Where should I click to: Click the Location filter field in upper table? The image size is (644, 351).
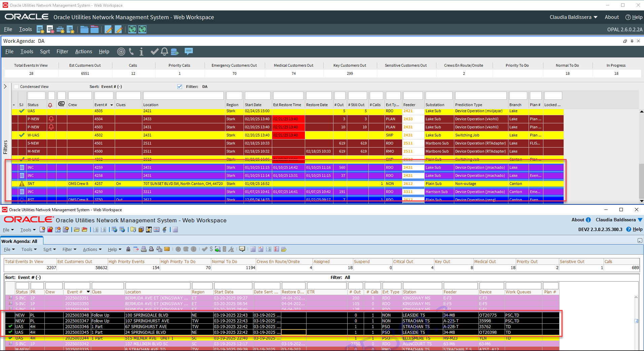(183, 96)
